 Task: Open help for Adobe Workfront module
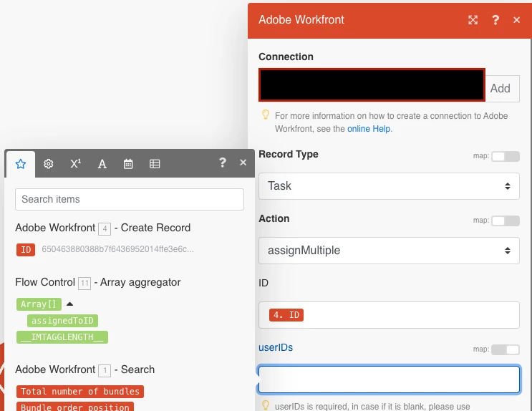(495, 20)
